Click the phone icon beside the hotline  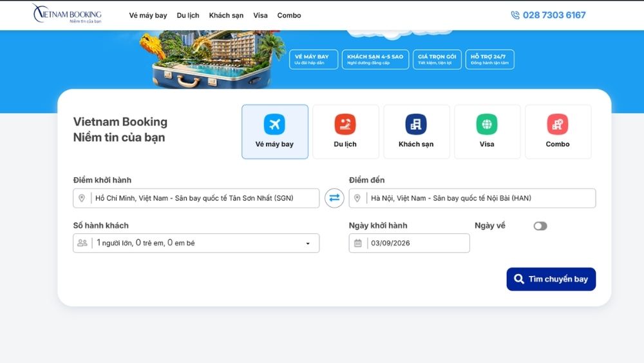pyautogui.click(x=515, y=15)
